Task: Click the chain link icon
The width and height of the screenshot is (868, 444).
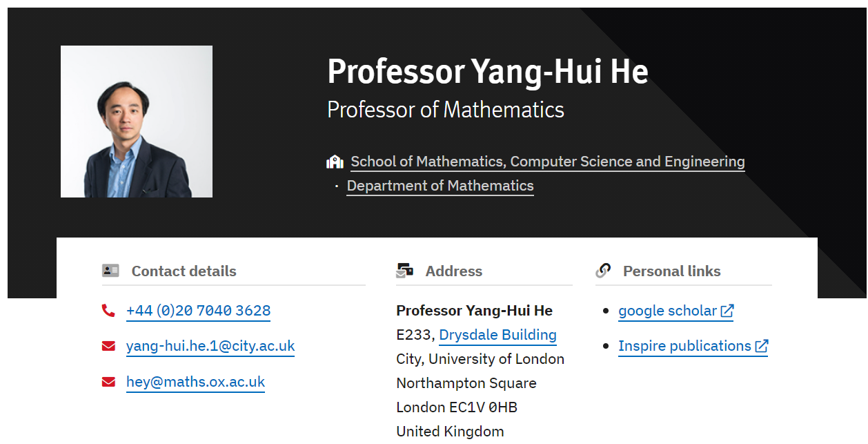Action: click(604, 271)
